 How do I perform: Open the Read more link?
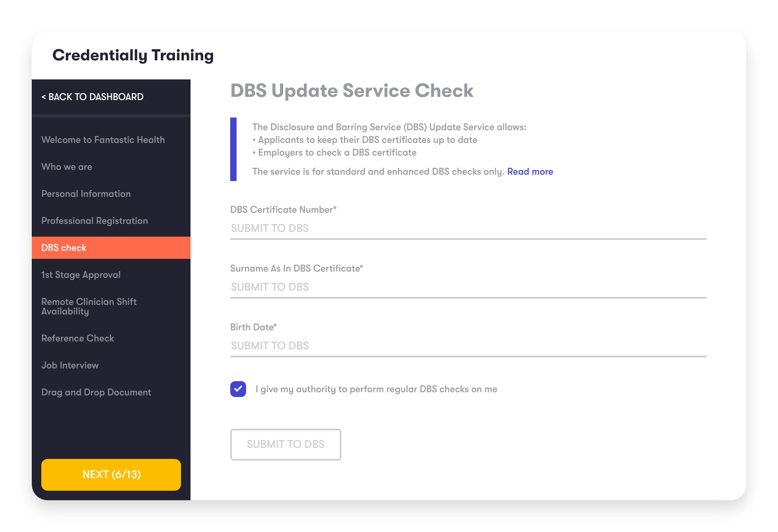click(x=530, y=171)
